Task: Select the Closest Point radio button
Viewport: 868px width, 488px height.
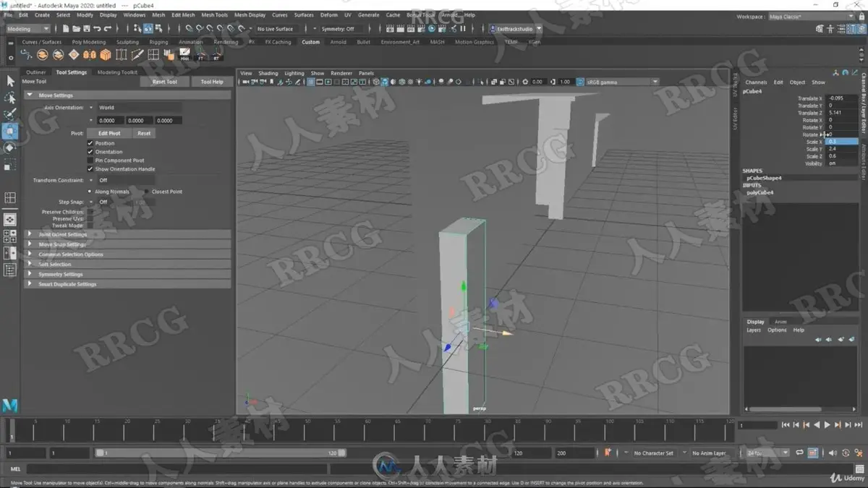Action: pos(147,192)
